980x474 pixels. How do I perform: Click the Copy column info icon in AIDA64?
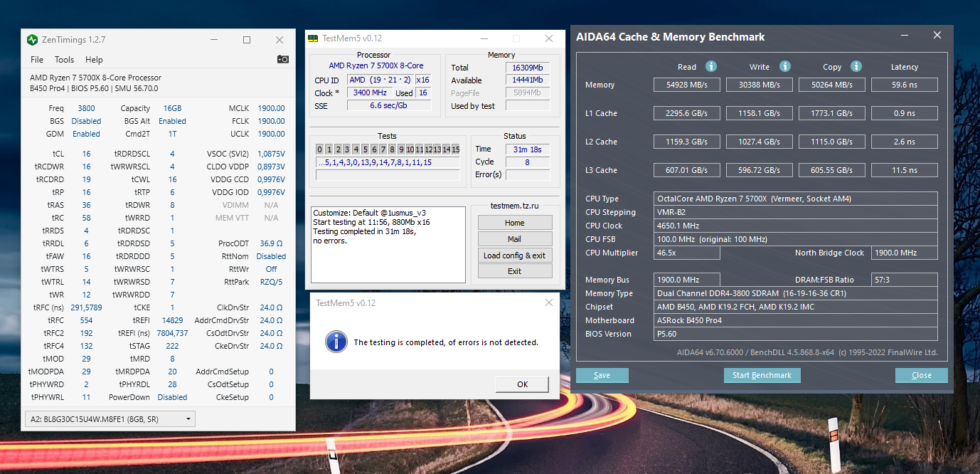pyautogui.click(x=856, y=66)
